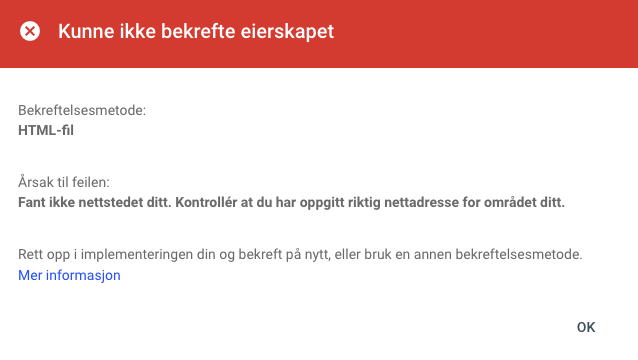Screen dimensions: 638x360
Task: Click the HTML-fil method value
Action: tap(46, 131)
